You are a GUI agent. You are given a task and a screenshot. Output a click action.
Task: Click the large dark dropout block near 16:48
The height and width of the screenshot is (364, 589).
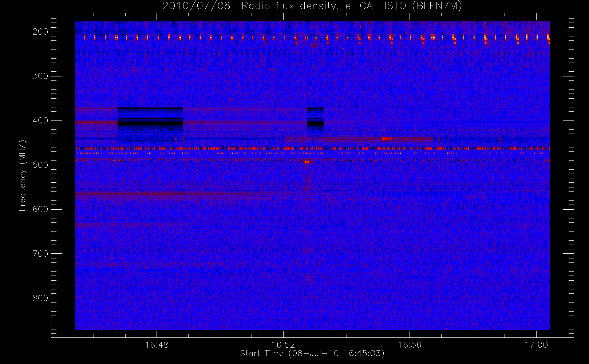[150, 124]
